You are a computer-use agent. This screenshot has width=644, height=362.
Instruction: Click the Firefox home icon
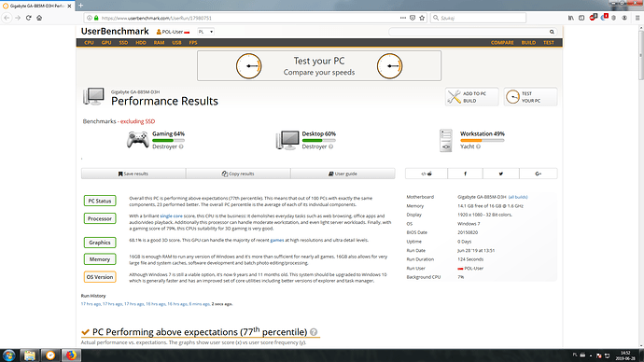39,18
